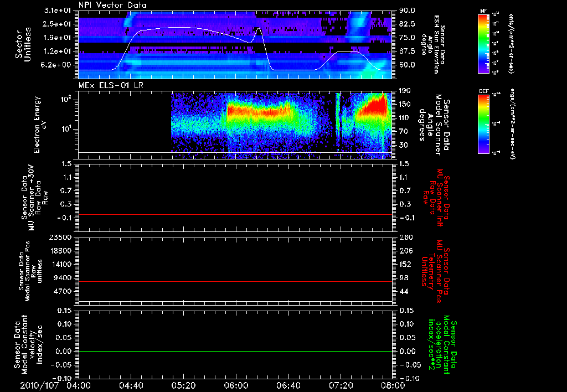Click the '2010/107' date label

[39, 385]
